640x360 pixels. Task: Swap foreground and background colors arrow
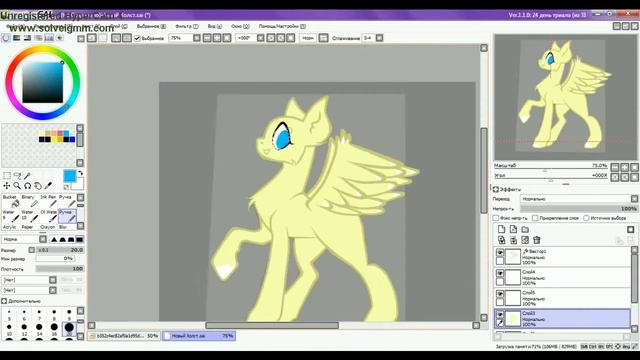[x=80, y=173]
